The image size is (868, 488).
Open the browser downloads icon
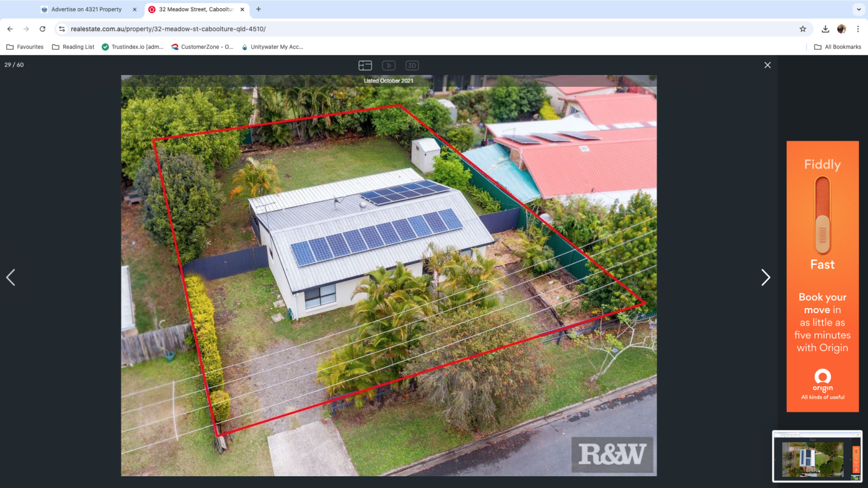[x=825, y=29]
